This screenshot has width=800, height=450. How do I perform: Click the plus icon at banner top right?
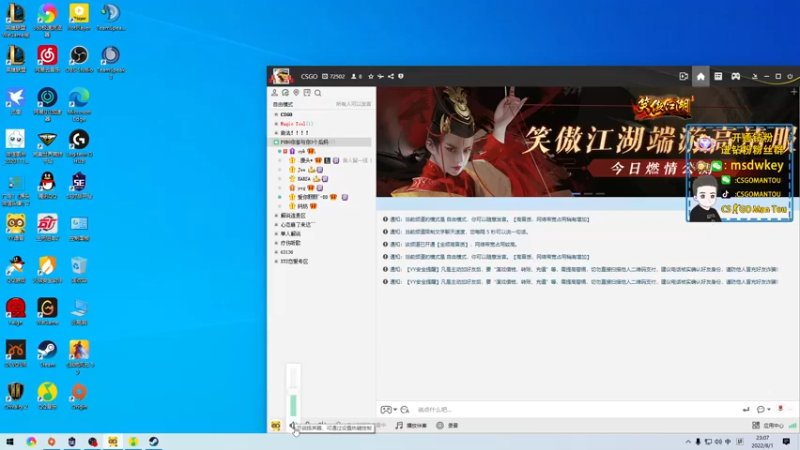tap(794, 92)
